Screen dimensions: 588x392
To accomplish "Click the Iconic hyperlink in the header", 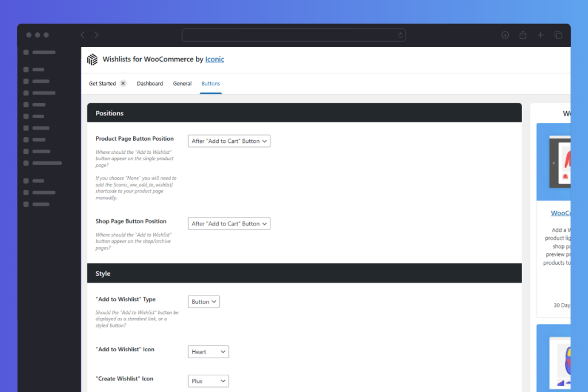I will pos(214,59).
